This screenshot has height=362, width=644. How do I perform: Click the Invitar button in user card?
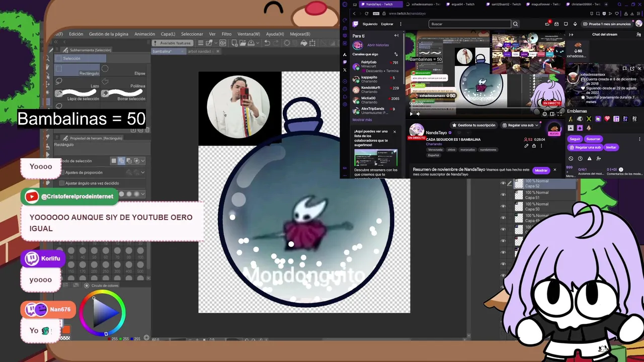(611, 147)
